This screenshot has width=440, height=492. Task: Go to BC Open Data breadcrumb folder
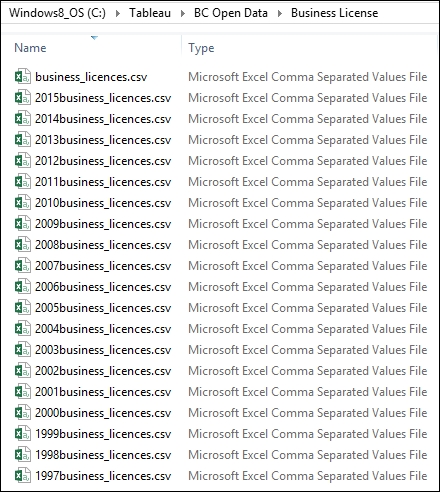coord(231,13)
